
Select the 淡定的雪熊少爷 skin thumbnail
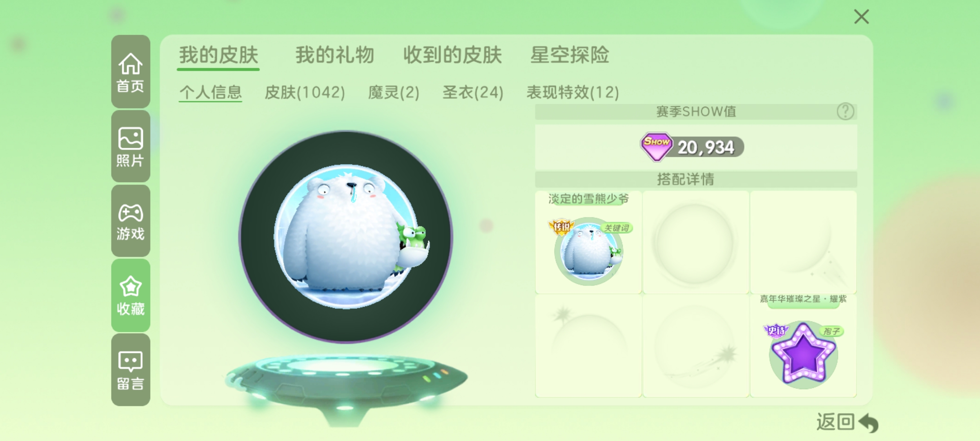click(x=588, y=242)
